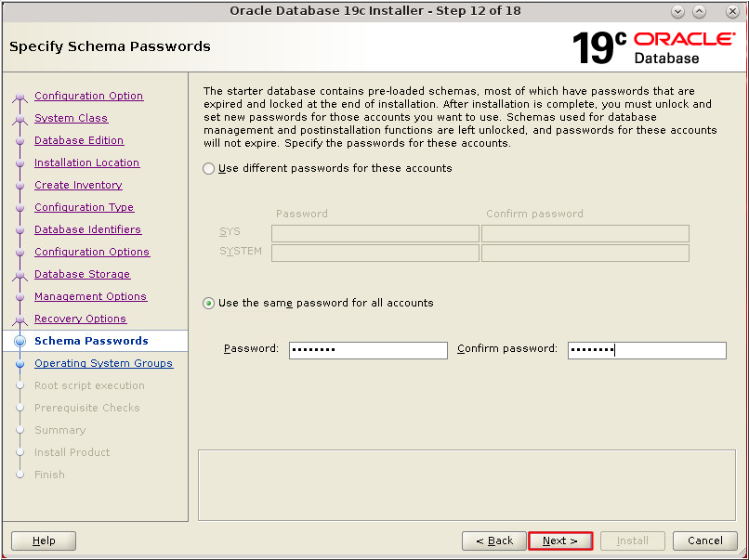This screenshot has width=749, height=560.
Task: Click the Back button
Action: (493, 540)
